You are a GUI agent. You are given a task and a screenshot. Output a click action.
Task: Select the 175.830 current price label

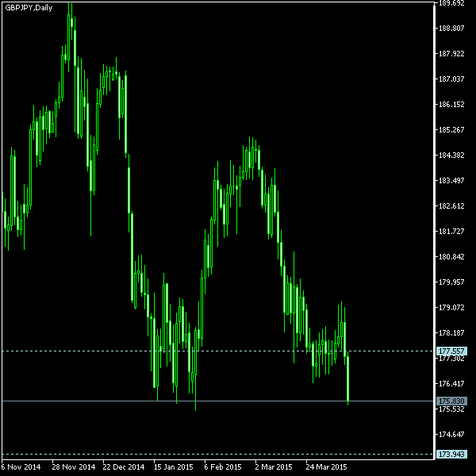pos(451,401)
